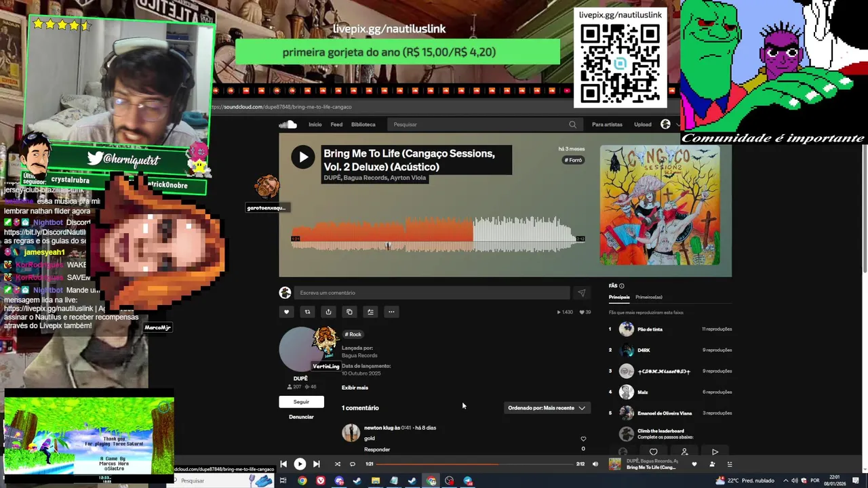Open fan Pão de tinta profile
Screen dimensions: 868x488
click(x=650, y=329)
